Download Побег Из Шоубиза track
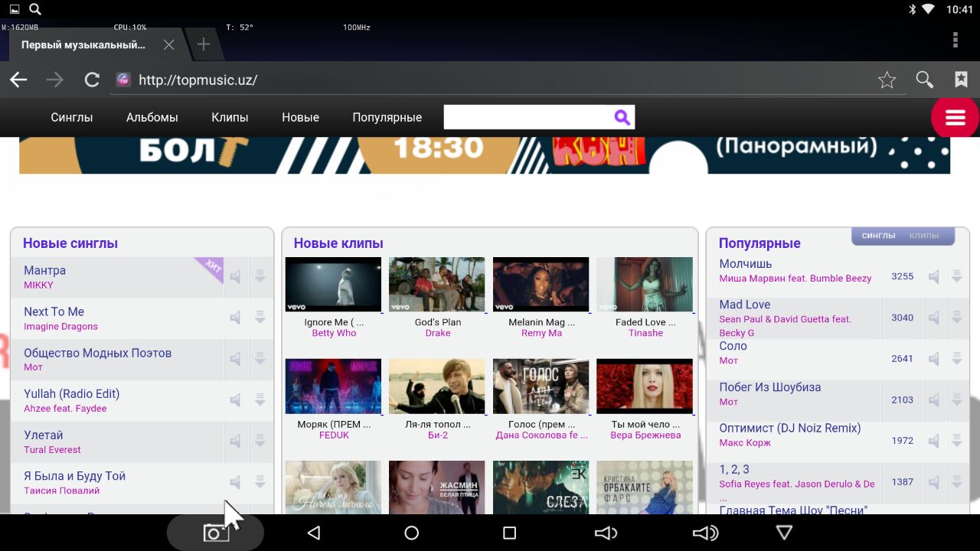This screenshot has width=980, height=551. pos(957,399)
